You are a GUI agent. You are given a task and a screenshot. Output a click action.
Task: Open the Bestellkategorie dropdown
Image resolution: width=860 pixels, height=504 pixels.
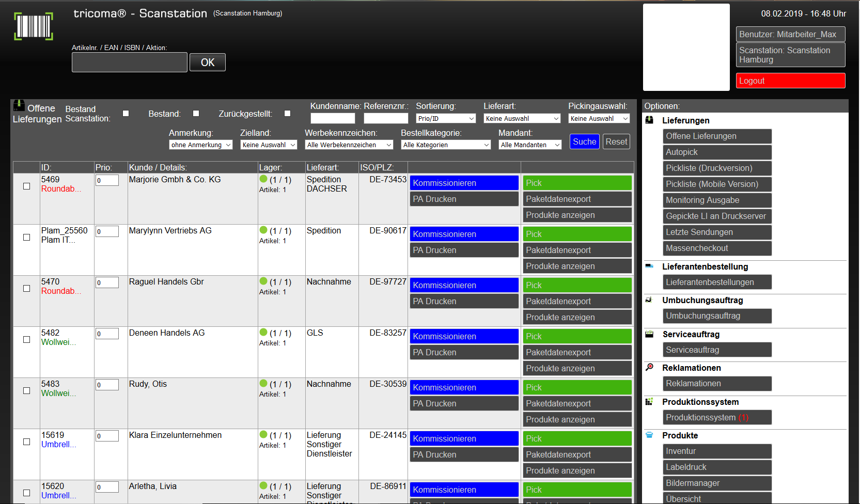click(x=446, y=145)
